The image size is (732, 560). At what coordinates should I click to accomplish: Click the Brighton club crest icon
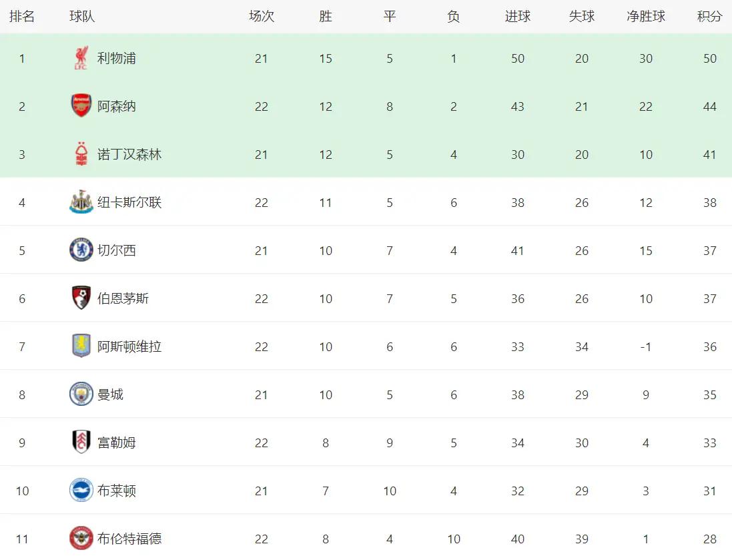coord(81,491)
